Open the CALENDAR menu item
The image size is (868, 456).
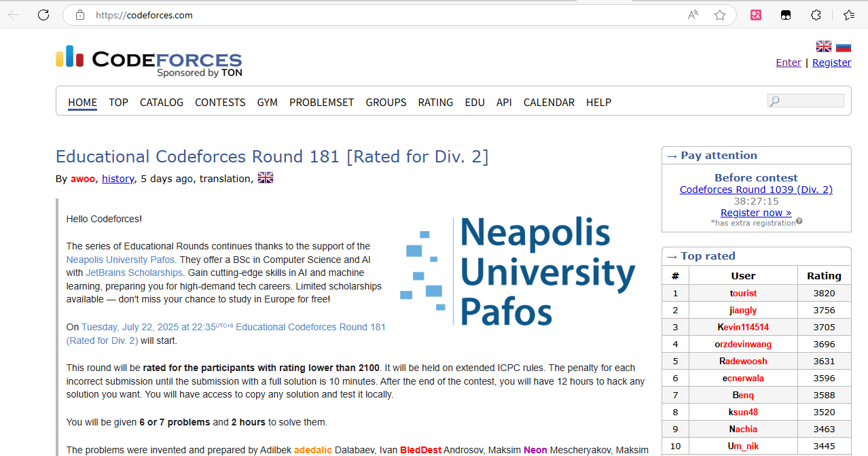[x=549, y=102]
